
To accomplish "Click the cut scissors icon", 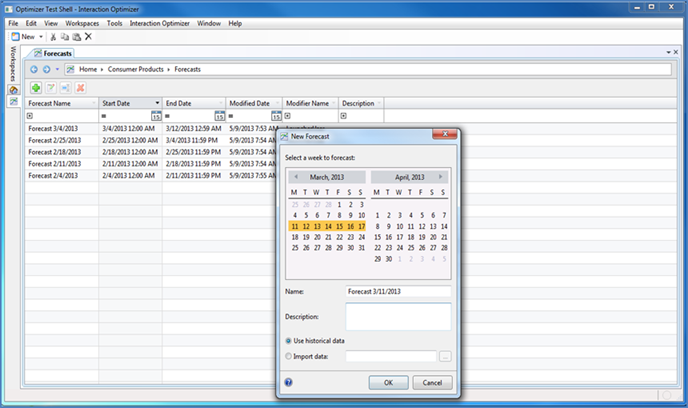I will pos(53,36).
